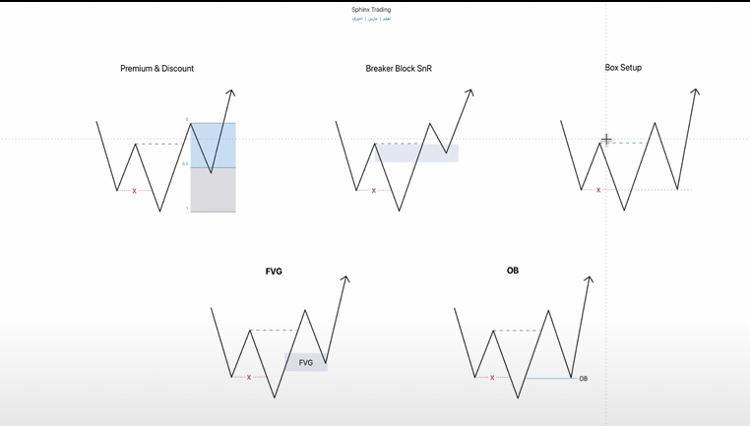
Task: Click red X in the FVG diagram
Action: point(249,377)
